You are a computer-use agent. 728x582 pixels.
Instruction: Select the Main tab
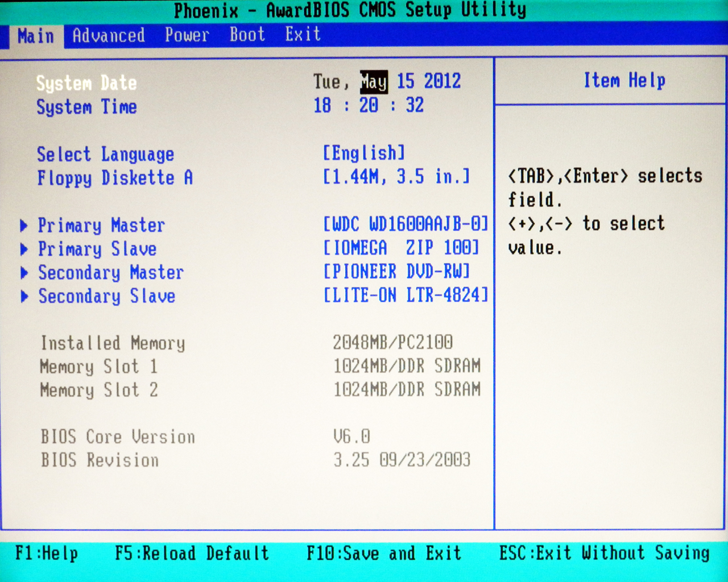pos(35,36)
